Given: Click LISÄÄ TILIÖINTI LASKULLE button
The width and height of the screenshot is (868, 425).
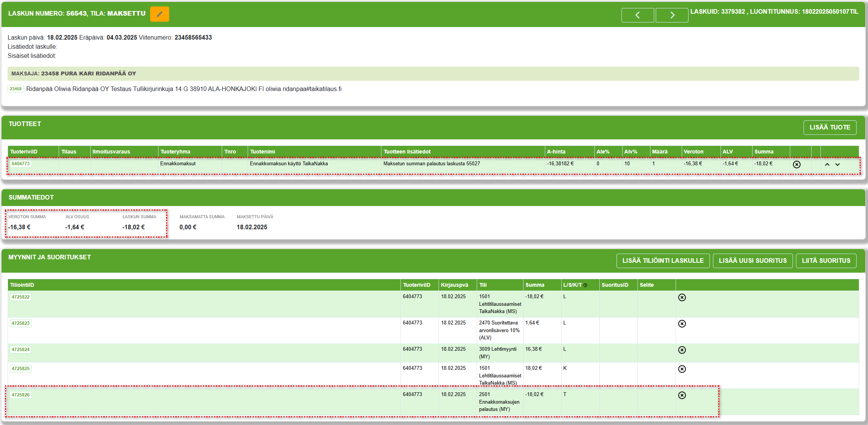Looking at the screenshot, I should 663,260.
